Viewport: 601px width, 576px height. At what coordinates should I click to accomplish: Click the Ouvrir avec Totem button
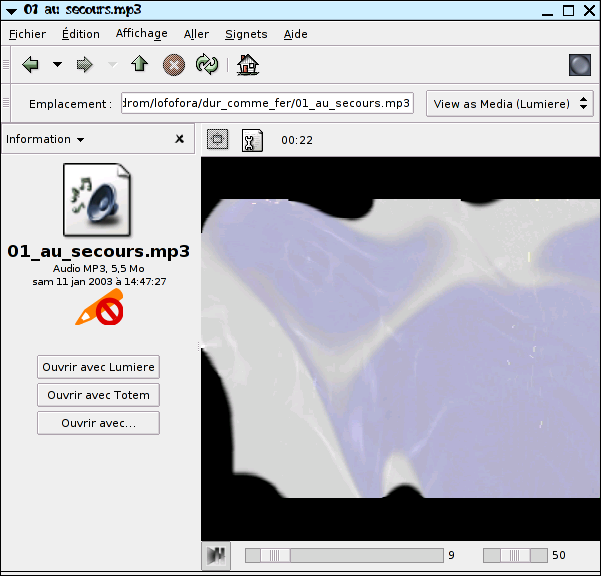[98, 395]
